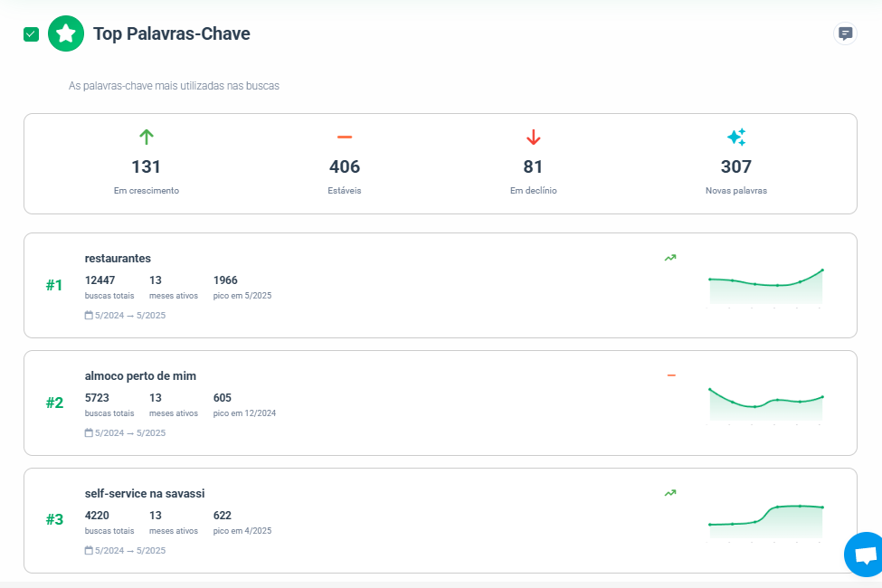Click the restaurantes trend sparkline chart

click(765, 286)
